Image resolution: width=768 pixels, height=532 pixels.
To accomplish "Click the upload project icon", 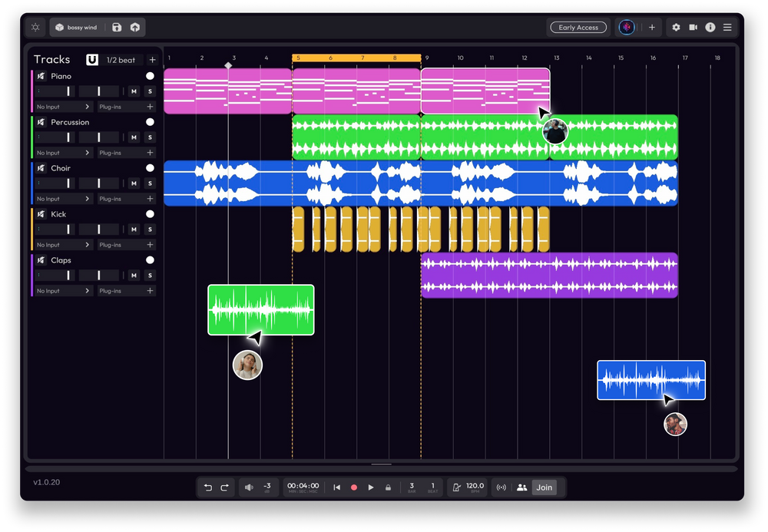I will (x=135, y=28).
